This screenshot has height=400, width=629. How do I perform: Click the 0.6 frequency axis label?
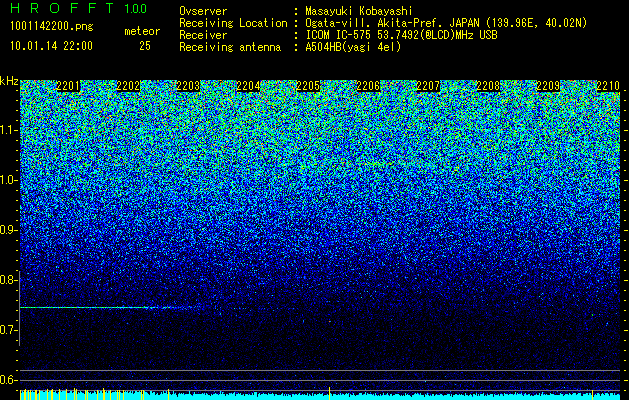pos(9,380)
